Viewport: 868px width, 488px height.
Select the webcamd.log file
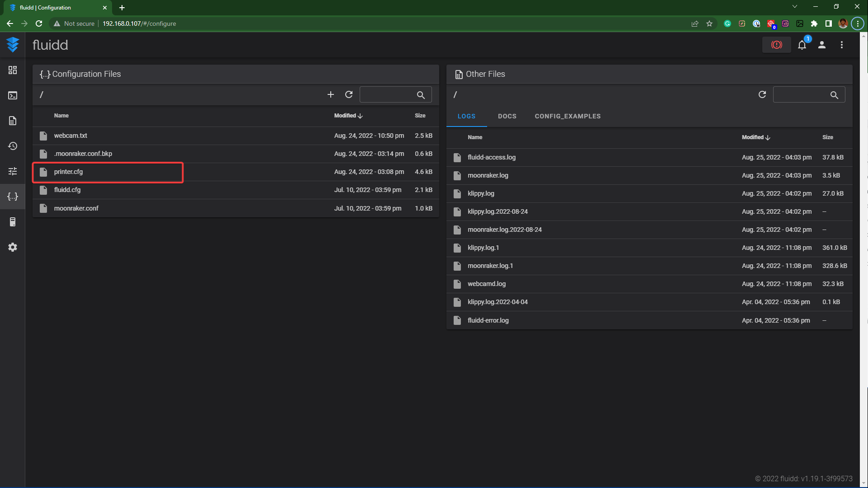click(x=649, y=284)
